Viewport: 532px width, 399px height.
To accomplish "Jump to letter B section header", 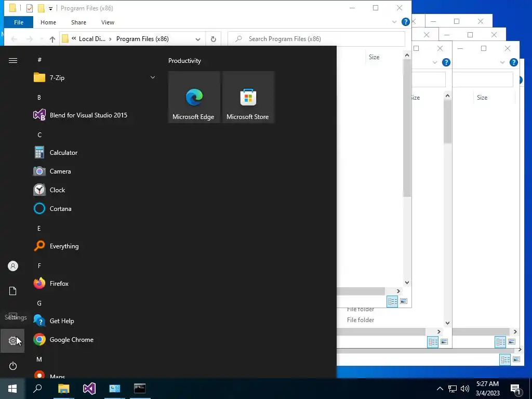I will tap(39, 98).
